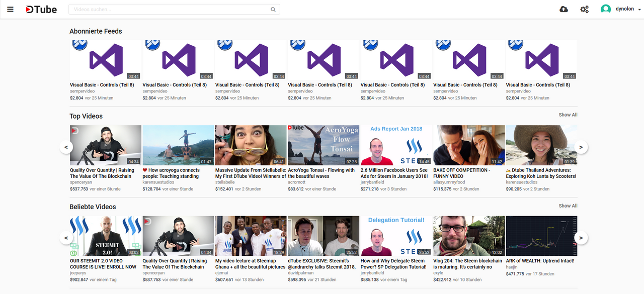
Task: Play Stellabelle's Massive Update video thumbnail
Action: (x=251, y=145)
